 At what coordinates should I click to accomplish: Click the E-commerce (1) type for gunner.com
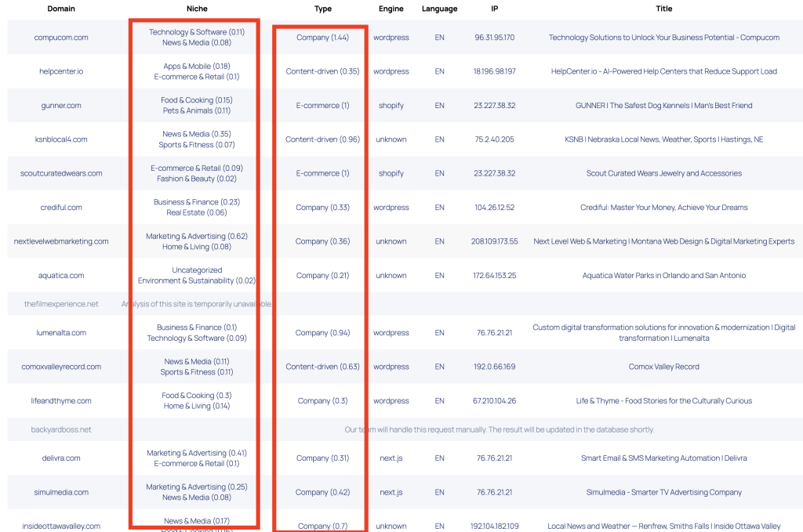pyautogui.click(x=322, y=105)
